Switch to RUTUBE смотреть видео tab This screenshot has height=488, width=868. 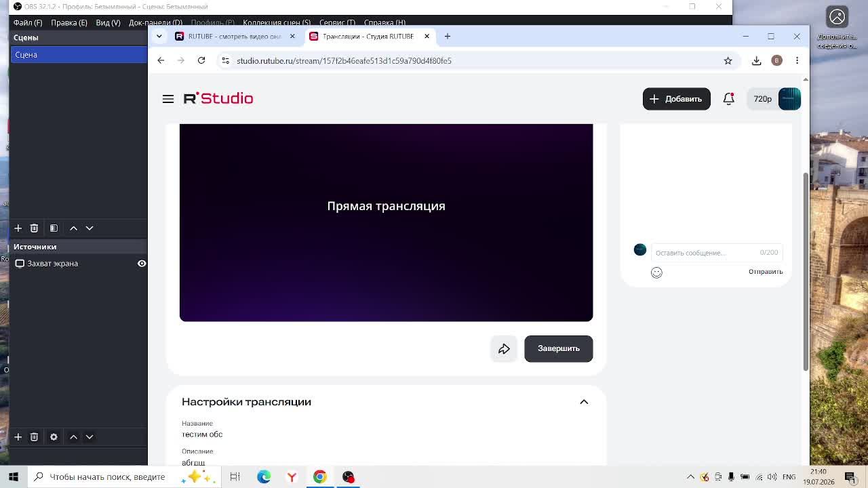pos(234,37)
